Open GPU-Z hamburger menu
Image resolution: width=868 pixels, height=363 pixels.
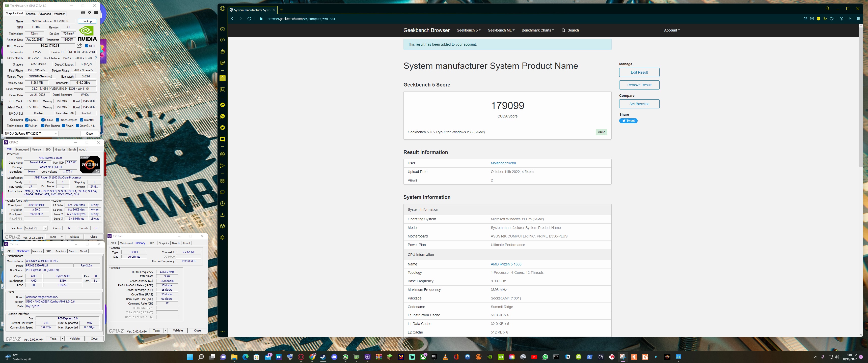tap(96, 12)
